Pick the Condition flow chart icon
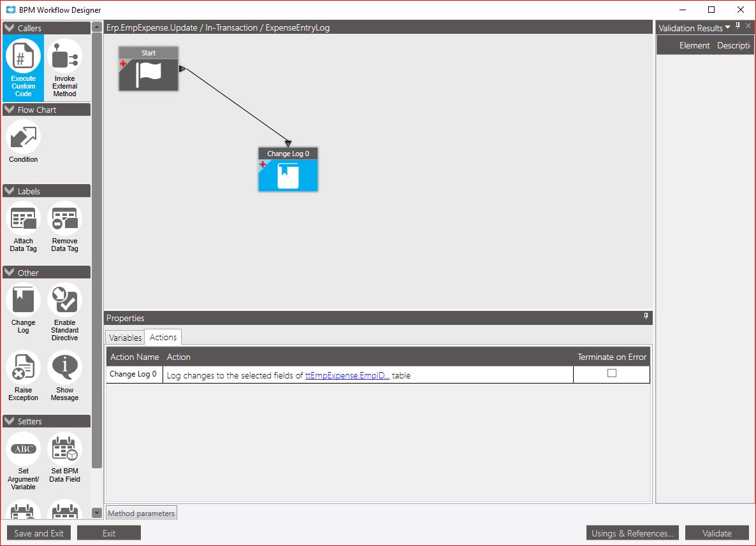Screen dimensions: 756x546 pos(23,141)
